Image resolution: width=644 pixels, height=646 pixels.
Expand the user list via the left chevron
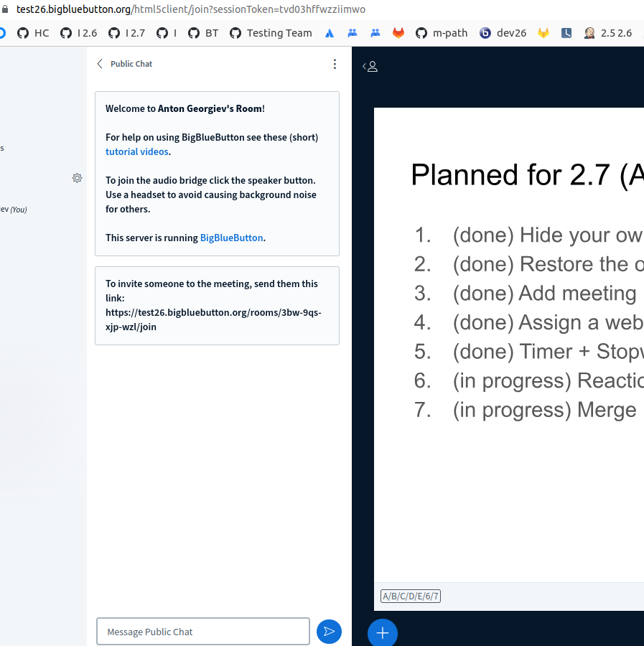(x=364, y=65)
